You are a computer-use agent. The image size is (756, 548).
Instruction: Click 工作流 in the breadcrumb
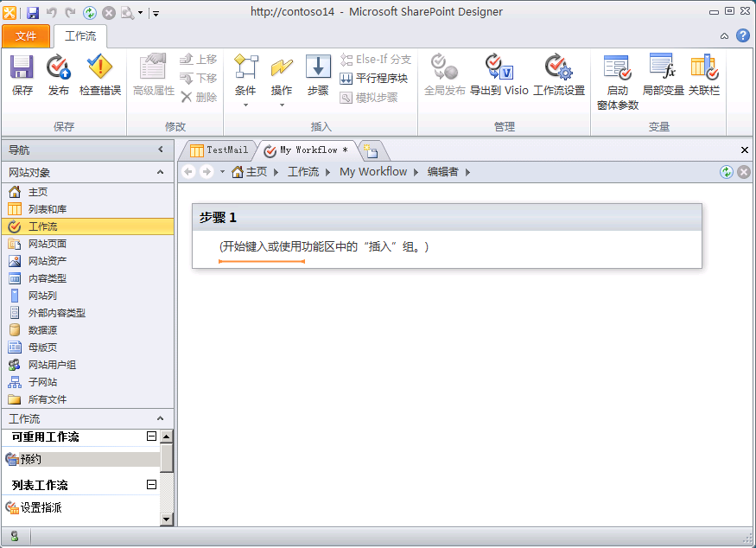[x=303, y=172]
